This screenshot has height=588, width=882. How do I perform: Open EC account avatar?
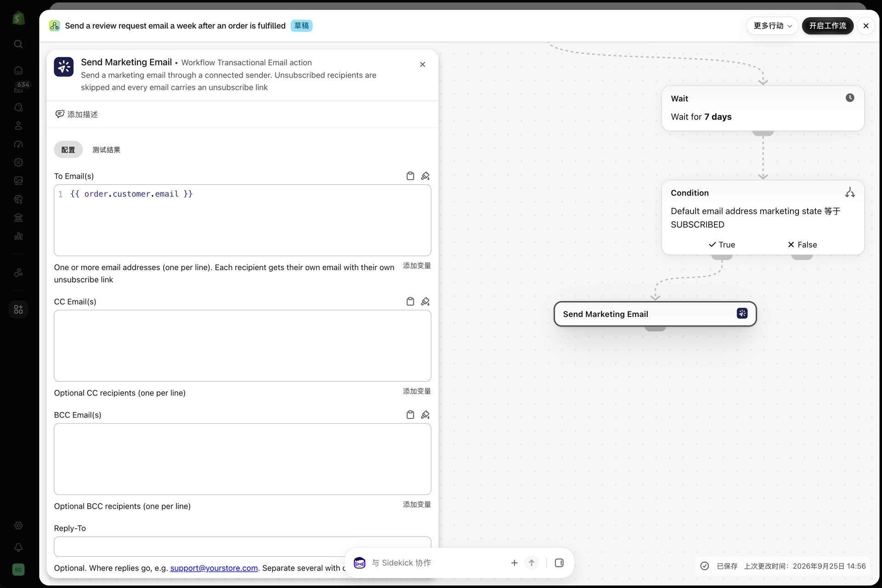pos(18,569)
